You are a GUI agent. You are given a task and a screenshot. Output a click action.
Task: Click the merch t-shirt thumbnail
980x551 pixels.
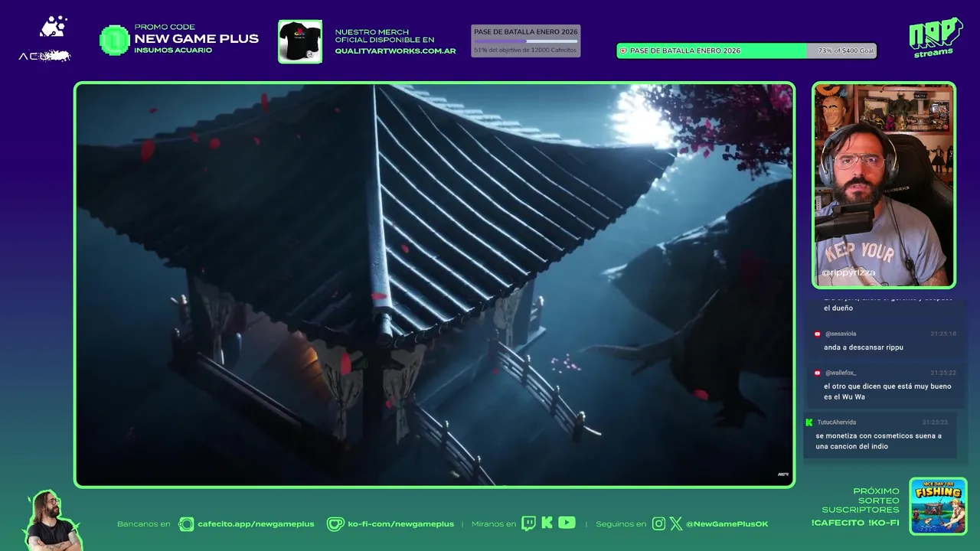[x=300, y=41]
